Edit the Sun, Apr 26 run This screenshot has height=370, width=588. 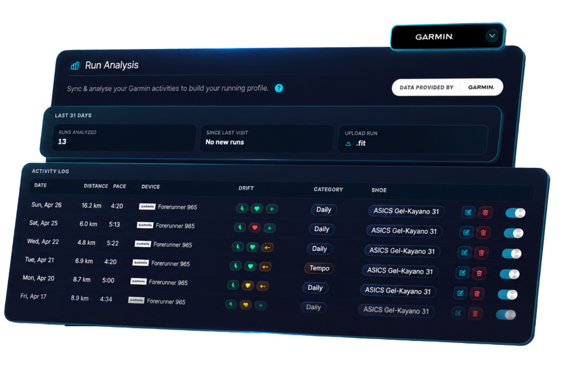pos(468,212)
